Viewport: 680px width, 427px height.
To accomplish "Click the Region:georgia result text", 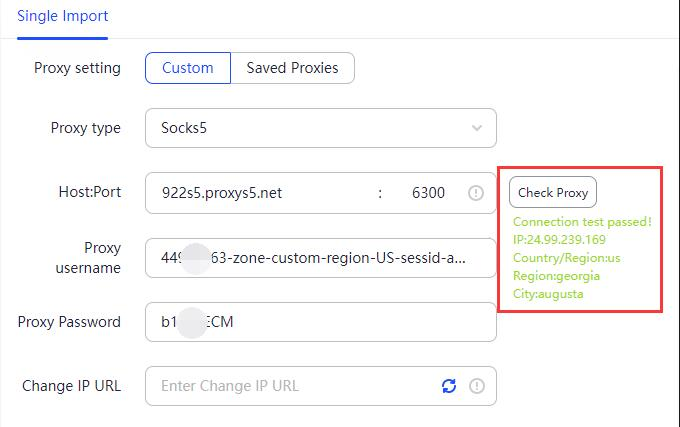I will (556, 276).
